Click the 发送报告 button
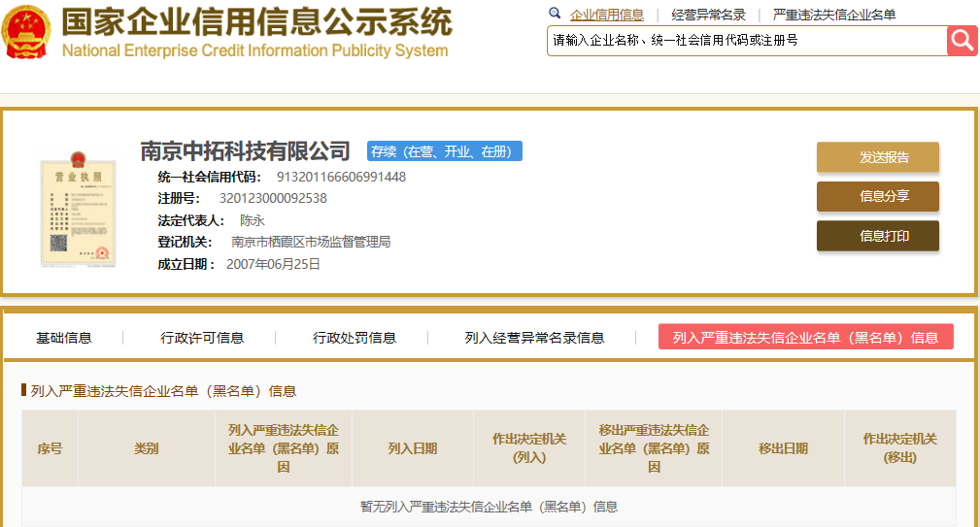The width and height of the screenshot is (980, 527). coord(877,156)
